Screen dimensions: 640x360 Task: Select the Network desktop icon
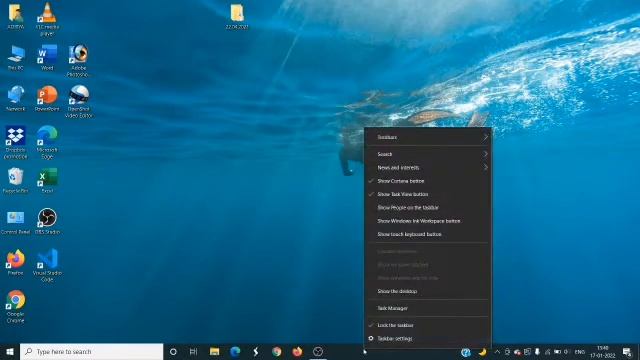tap(16, 99)
